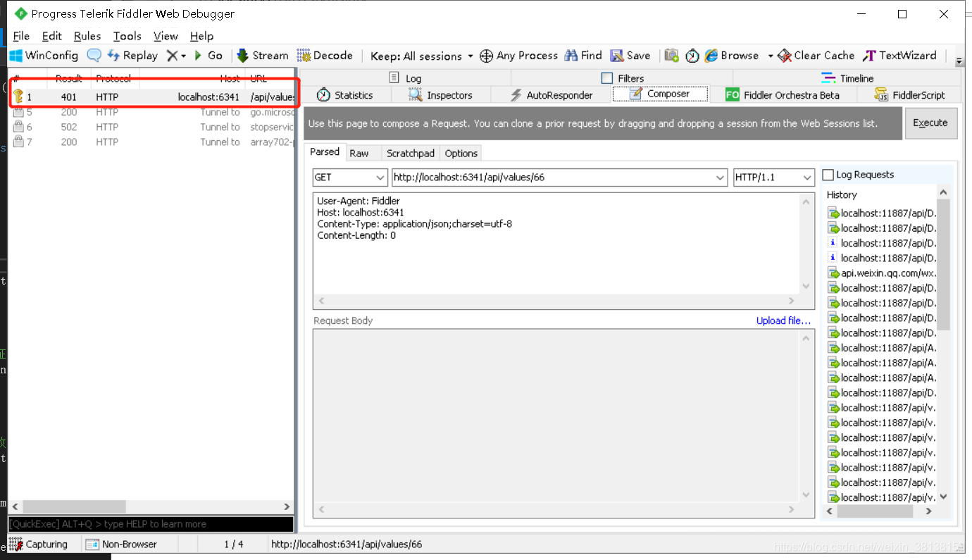Image resolution: width=972 pixels, height=560 pixels.
Task: Click the comment speech bubble icon
Action: click(x=94, y=56)
